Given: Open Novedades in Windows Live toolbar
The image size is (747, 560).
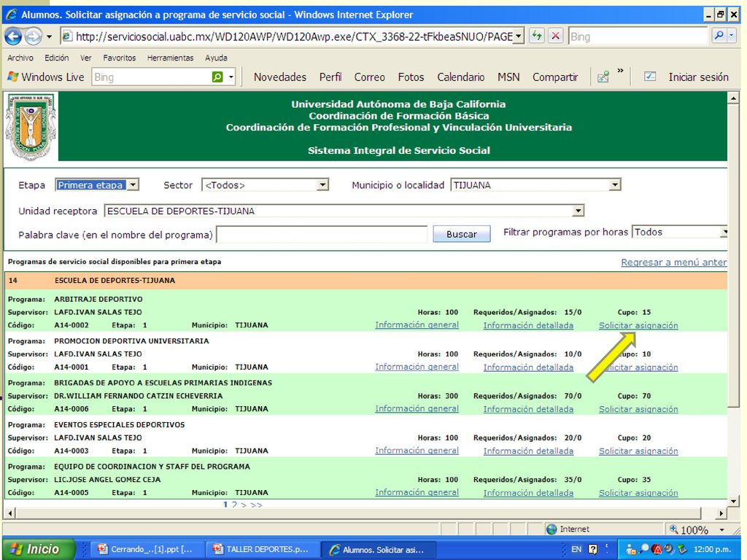Looking at the screenshot, I should [279, 77].
